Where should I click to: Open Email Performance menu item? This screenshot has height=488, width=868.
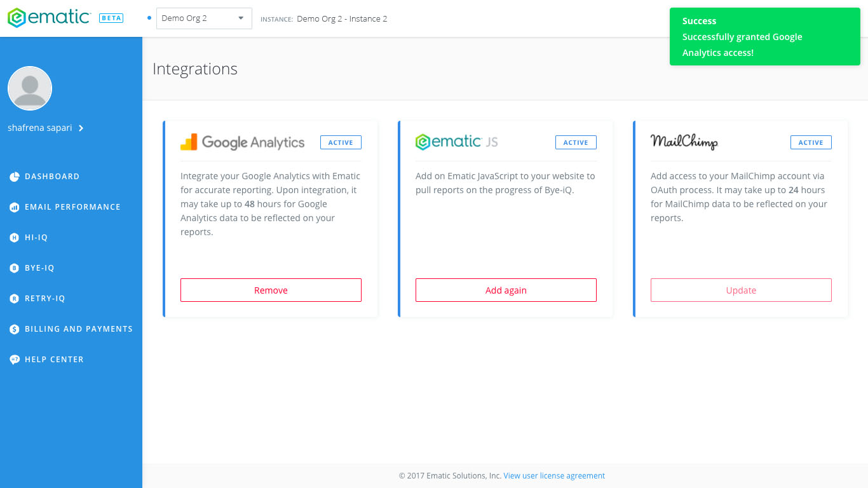(72, 207)
